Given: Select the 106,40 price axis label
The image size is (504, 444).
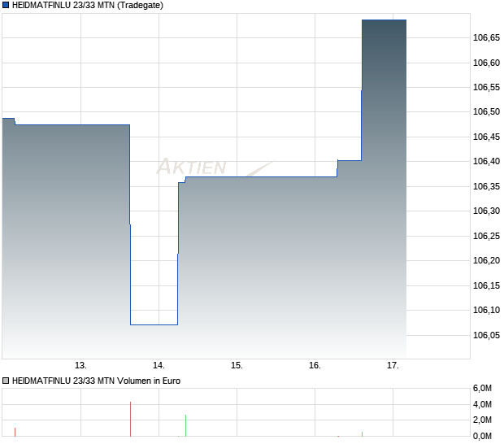Looking at the screenshot, I should click(x=486, y=161).
